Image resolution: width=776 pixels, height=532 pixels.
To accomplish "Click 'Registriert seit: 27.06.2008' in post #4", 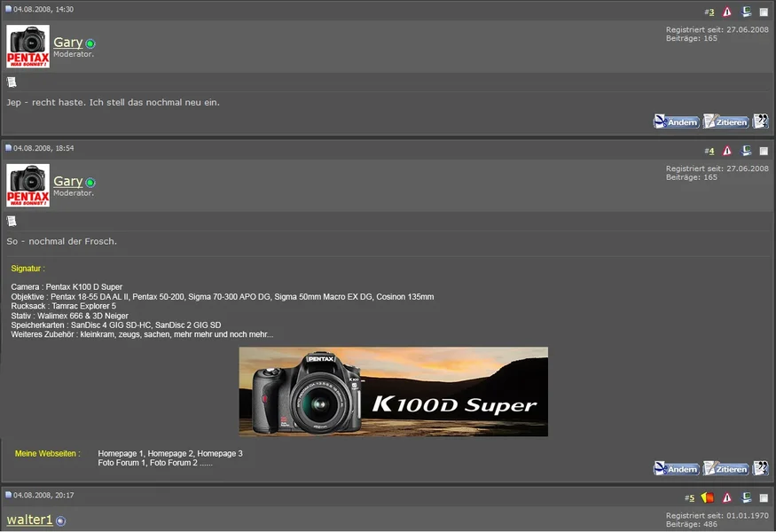I will pos(717,168).
